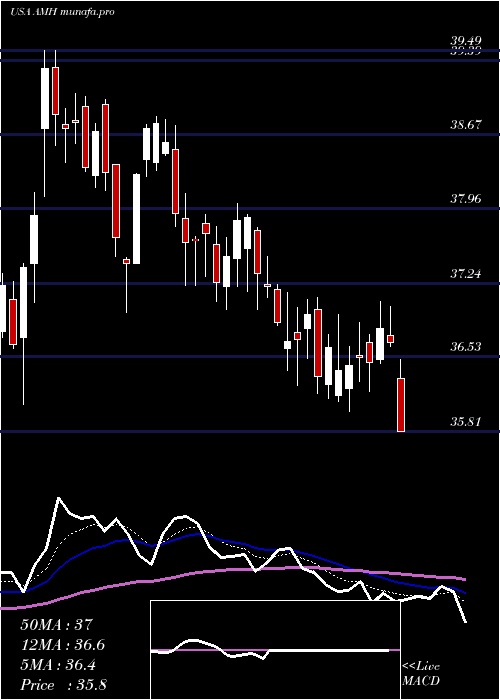The height and width of the screenshot is (700, 500).
Task: Select the 35.81 price level label
Action: (466, 421)
